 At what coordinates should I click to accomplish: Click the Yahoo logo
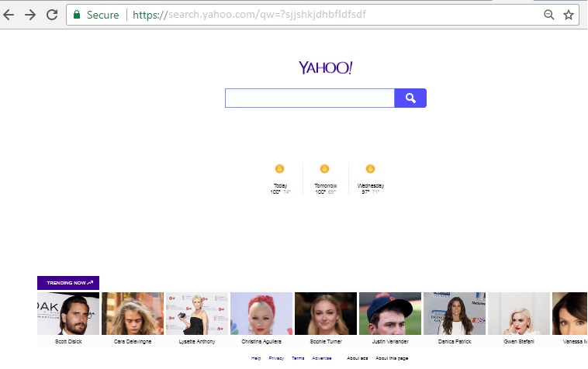pyautogui.click(x=326, y=67)
